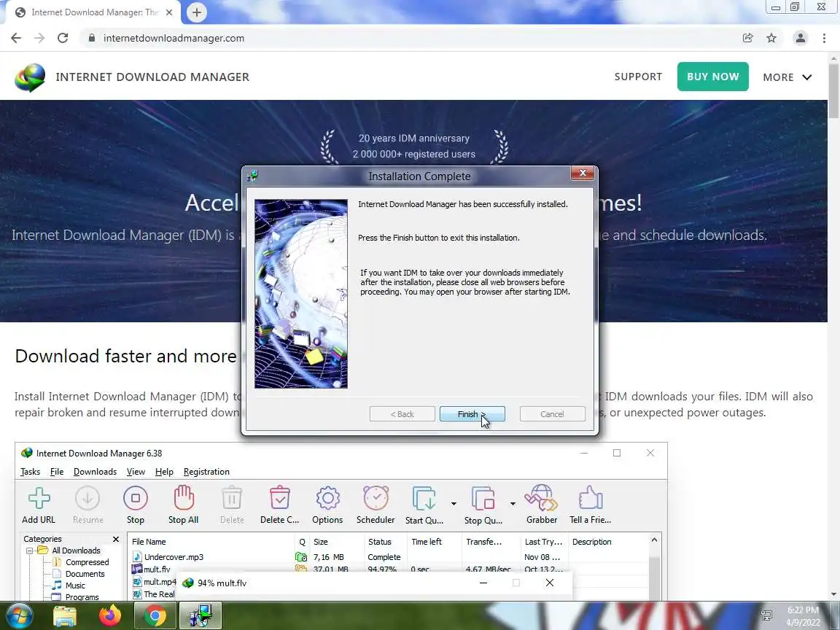Click the File Name column header

211,542
